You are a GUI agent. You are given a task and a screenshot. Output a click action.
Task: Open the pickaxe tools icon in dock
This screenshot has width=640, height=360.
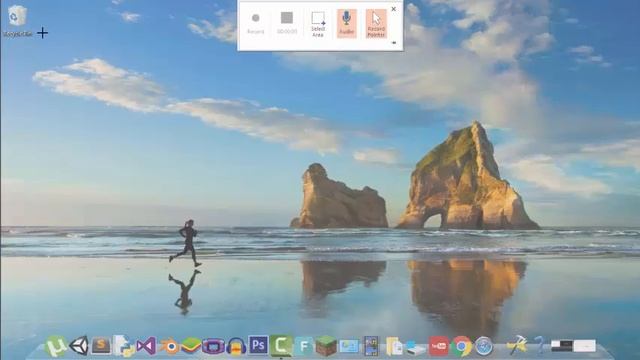(x=517, y=345)
